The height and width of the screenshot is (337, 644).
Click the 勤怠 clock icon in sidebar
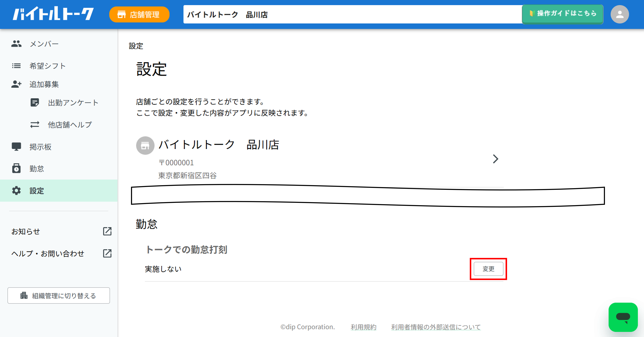click(x=16, y=168)
